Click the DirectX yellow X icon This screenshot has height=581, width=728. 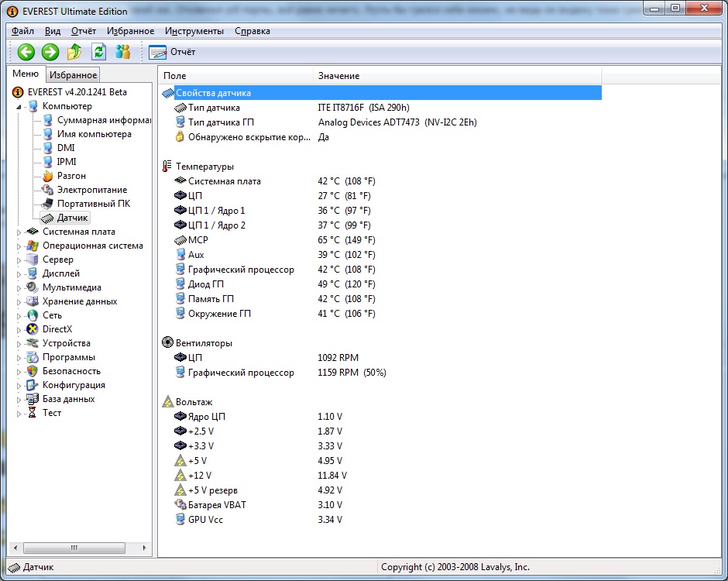click(x=33, y=329)
